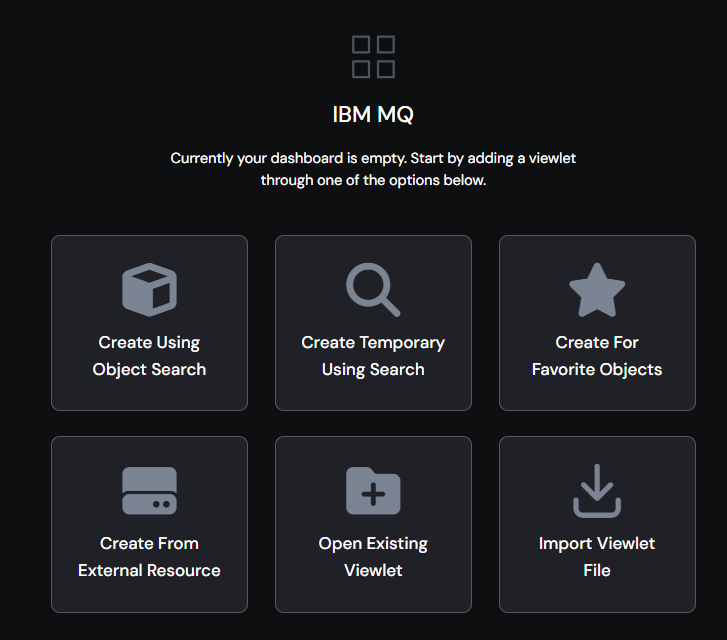Click the IBM MQ heading text

[373, 115]
